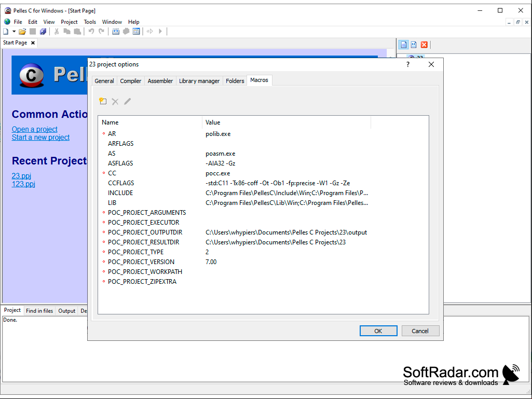Click the second page icon in right panel
The image size is (532, 399).
click(414, 45)
